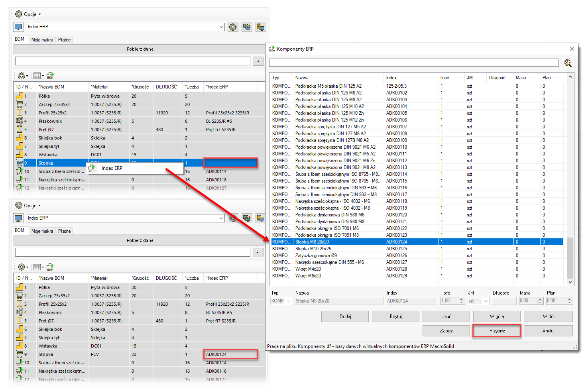The image size is (588, 389).
Task: Click ADK00124 cell in lower panel Stopka row
Action: coord(230,354)
